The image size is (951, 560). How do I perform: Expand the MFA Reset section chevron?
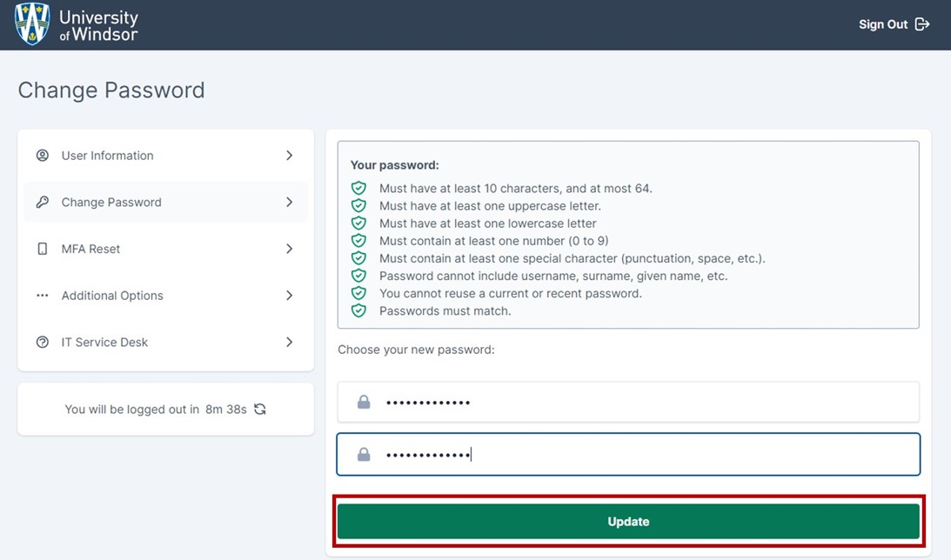(290, 249)
